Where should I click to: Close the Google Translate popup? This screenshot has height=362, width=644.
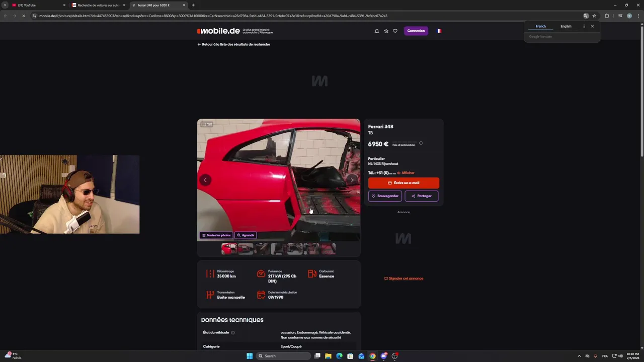point(592,26)
